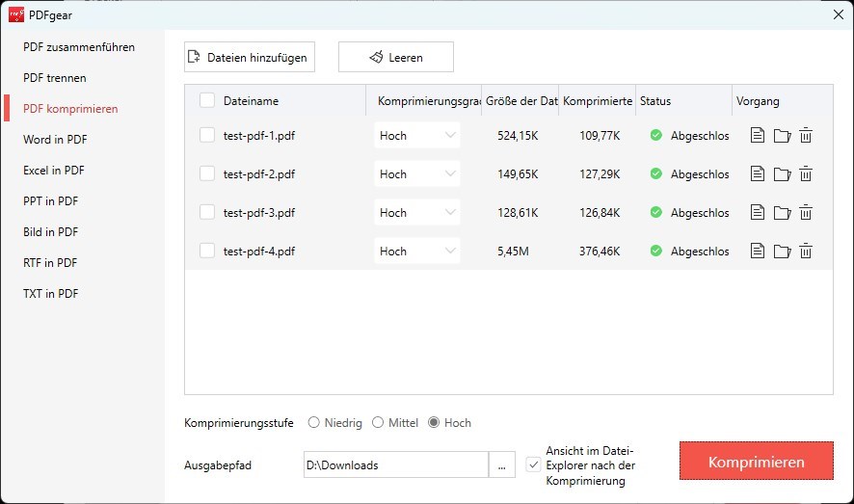Screen dimensions: 854x504
Task: Open PPT in PDF converter
Action: point(51,201)
